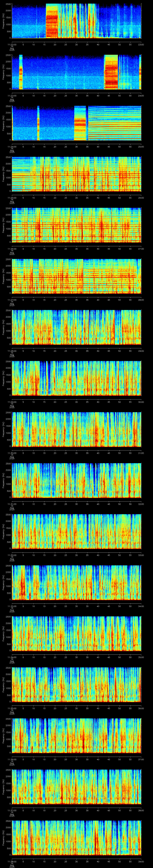The image size is (153, 868).
Task: Click the 11:26:00 start time label
Action: [x=12, y=249]
